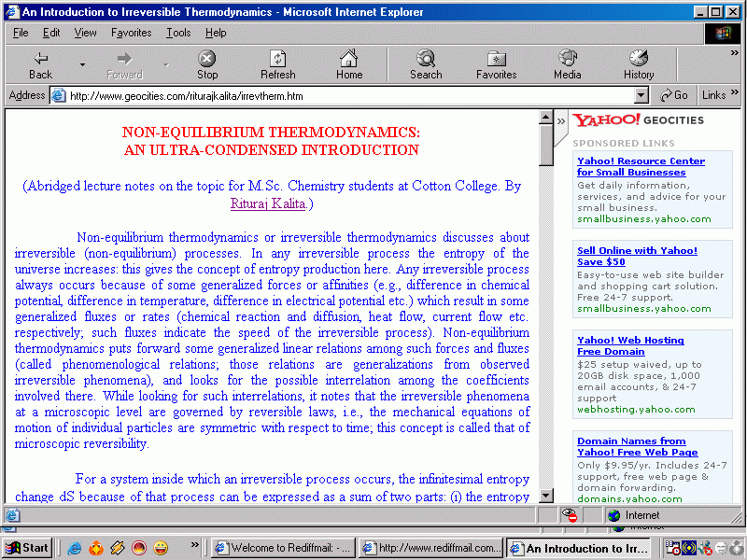Stop loading with the Stop button
The image size is (747, 560).
pyautogui.click(x=206, y=64)
